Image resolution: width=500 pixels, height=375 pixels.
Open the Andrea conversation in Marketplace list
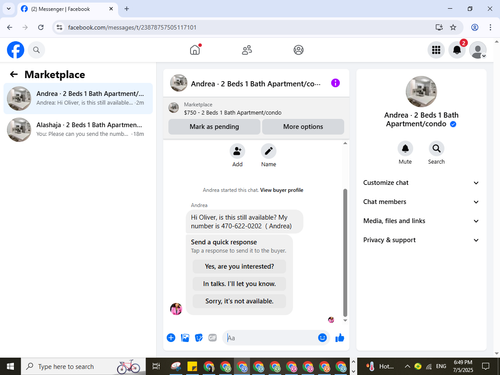[x=78, y=98]
